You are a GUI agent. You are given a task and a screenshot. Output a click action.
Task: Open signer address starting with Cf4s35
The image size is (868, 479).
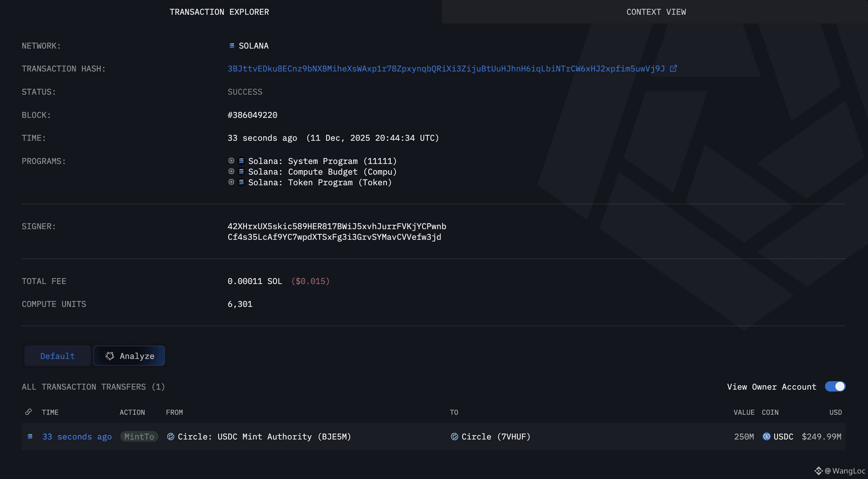(334, 237)
